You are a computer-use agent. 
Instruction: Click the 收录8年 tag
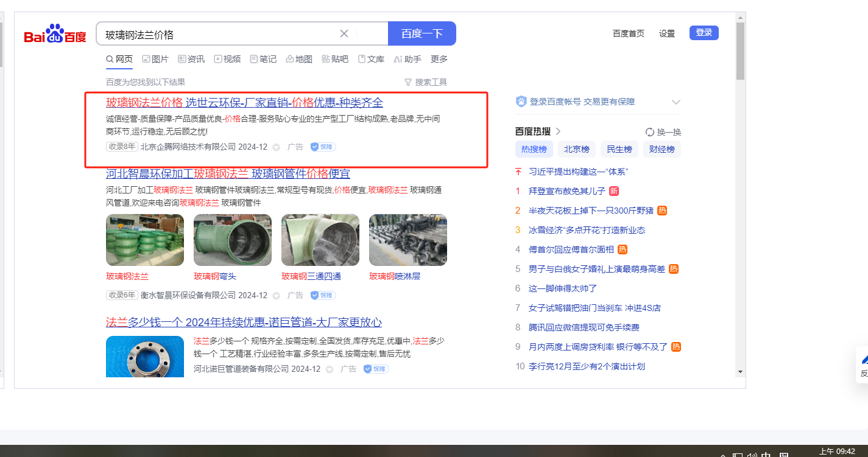coord(122,147)
